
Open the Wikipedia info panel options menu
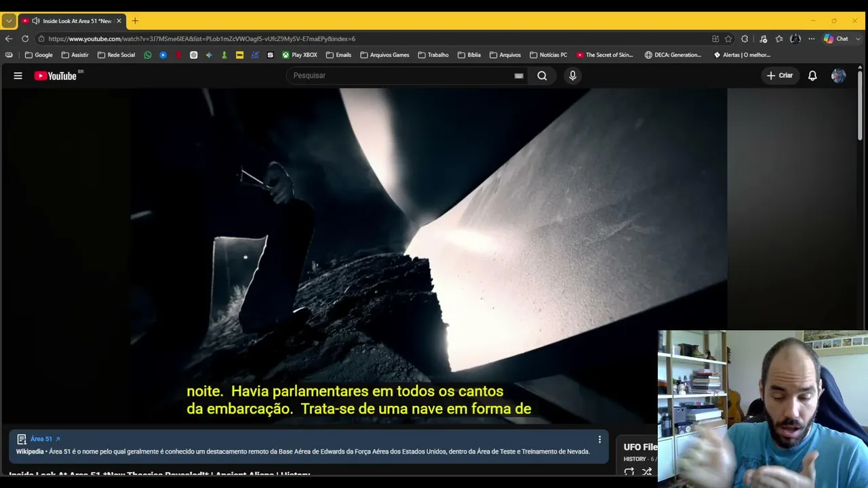tap(599, 440)
